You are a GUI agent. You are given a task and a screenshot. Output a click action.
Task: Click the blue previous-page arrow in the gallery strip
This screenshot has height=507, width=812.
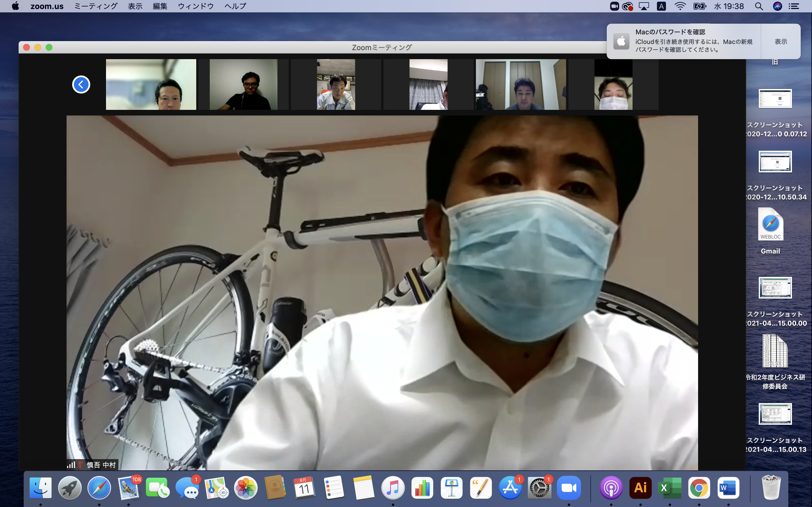[81, 84]
